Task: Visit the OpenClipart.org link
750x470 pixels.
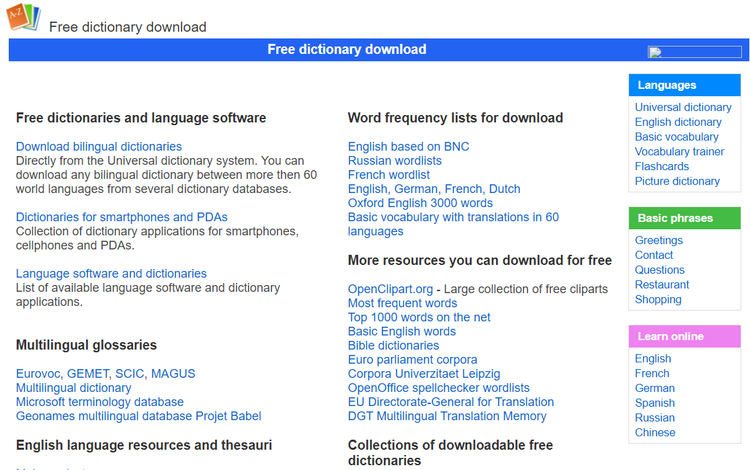Action: tap(392, 289)
